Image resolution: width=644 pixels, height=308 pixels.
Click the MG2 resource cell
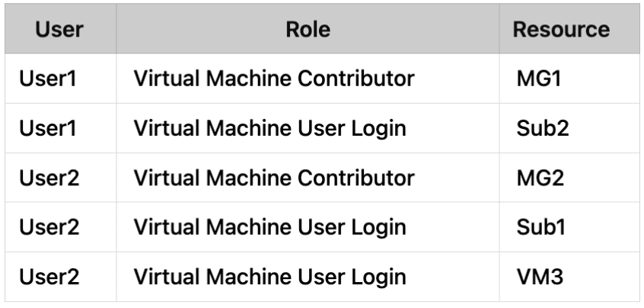click(537, 178)
